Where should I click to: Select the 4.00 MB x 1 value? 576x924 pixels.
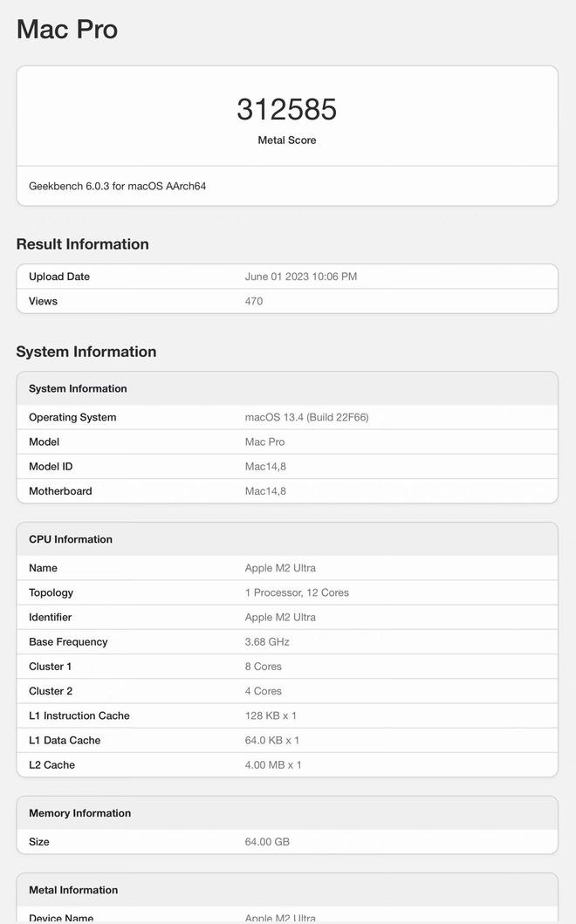273,765
